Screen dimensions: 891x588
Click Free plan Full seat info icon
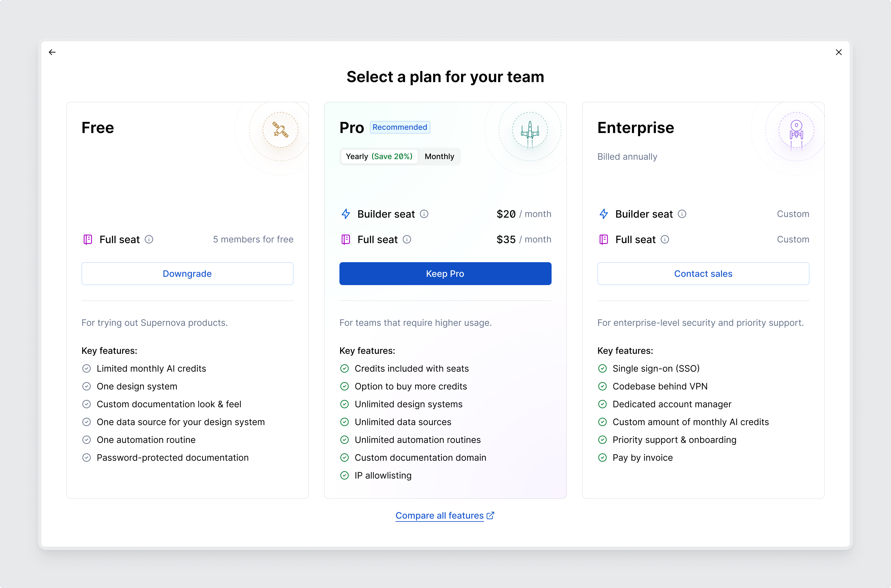[149, 239]
